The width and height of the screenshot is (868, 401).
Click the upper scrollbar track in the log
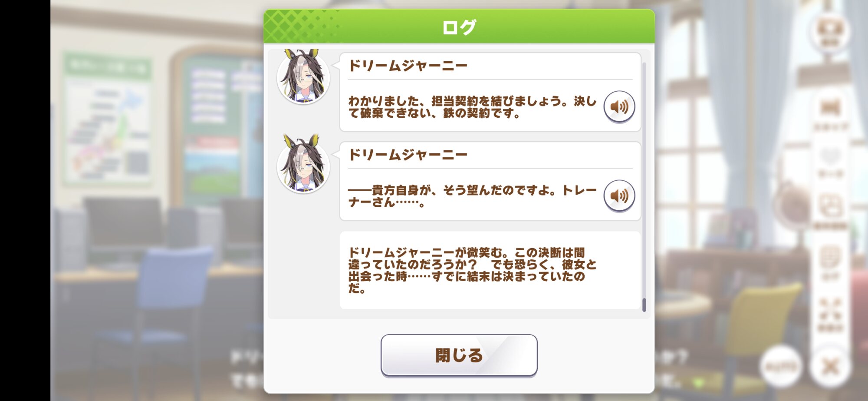[644, 174]
